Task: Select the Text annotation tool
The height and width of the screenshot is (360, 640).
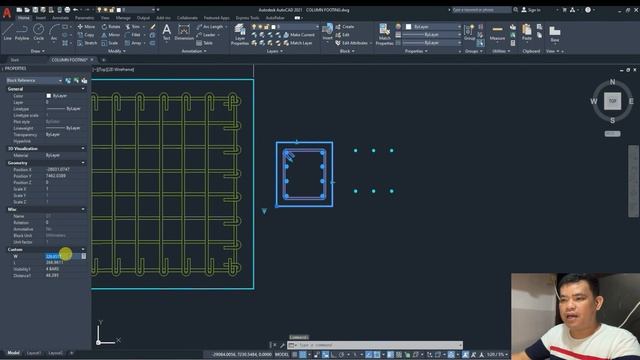Action: pos(167,32)
